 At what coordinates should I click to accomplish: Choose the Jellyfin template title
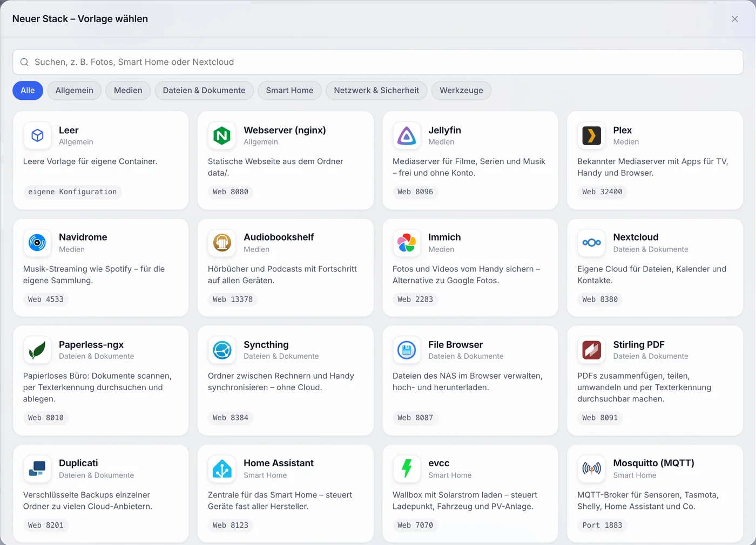444,130
